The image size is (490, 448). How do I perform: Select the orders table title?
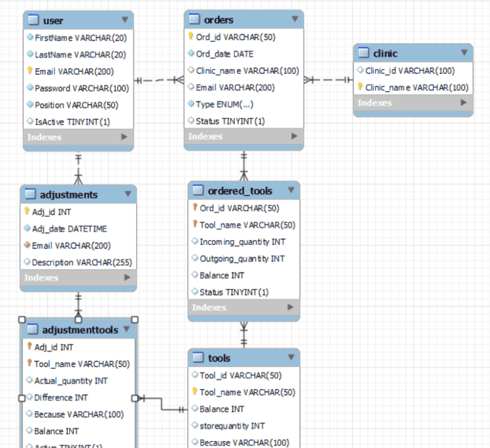tap(219, 19)
